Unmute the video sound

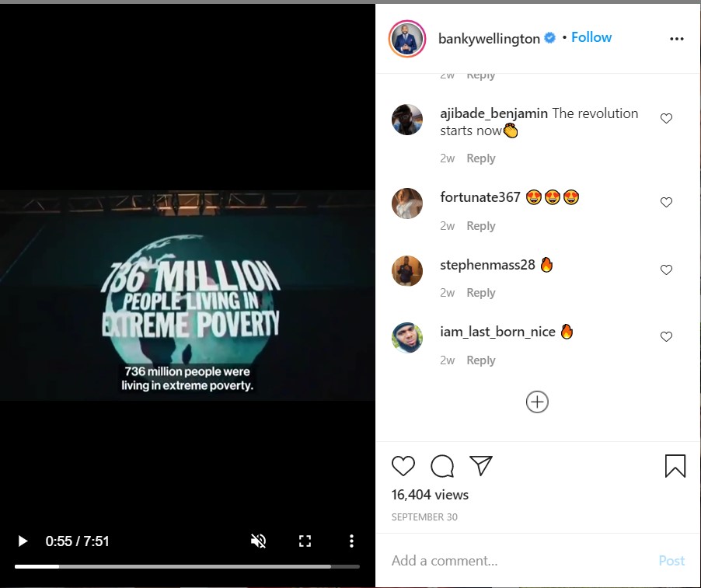click(258, 541)
